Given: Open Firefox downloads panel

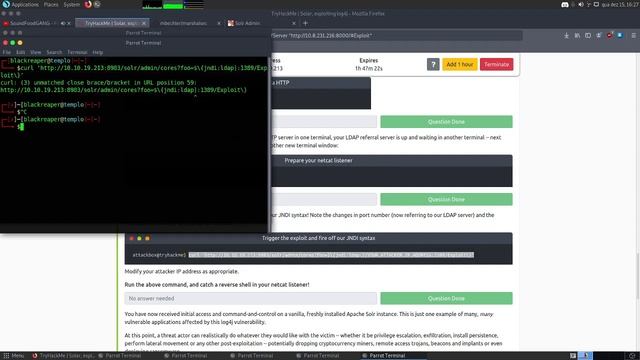Looking at the screenshot, I should pos(567,36).
